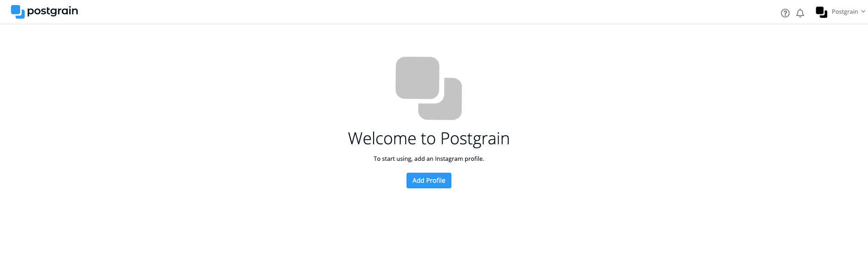Screen dimensions: 868x279
Task: Click the Welcome to Postgrain heading
Action: coord(429,138)
